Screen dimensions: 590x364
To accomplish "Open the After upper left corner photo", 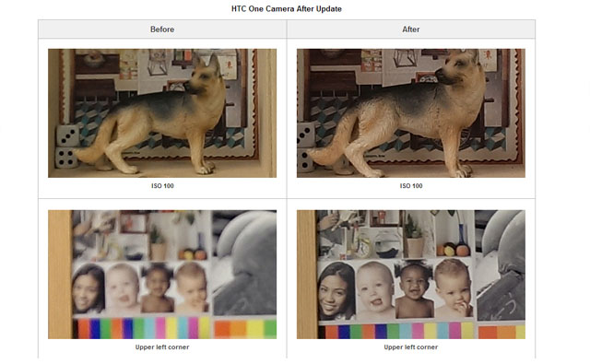I will click(411, 274).
